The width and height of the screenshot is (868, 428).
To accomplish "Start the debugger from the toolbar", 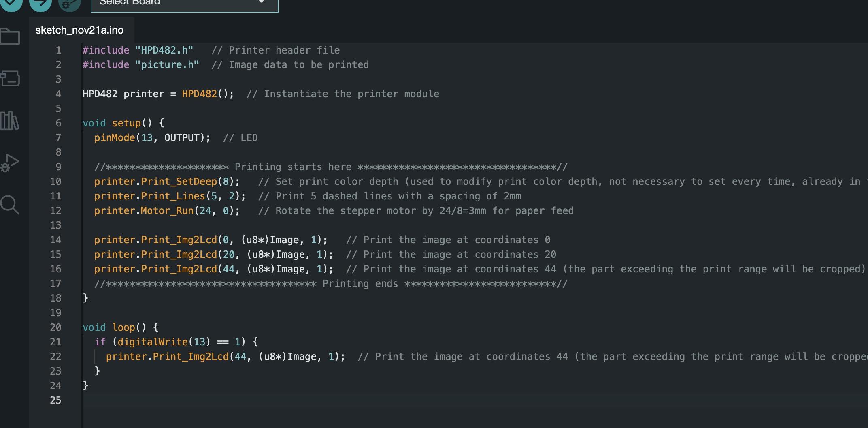I will pyautogui.click(x=69, y=4).
